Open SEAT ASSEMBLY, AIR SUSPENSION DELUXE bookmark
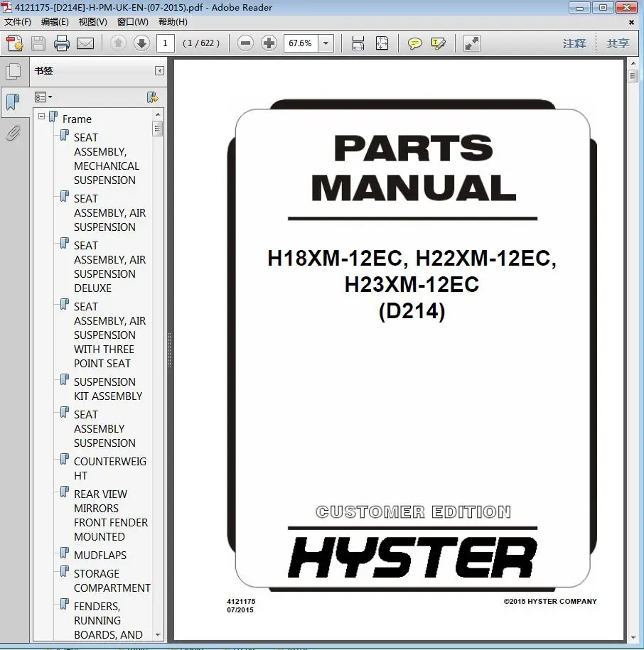 pyautogui.click(x=110, y=267)
